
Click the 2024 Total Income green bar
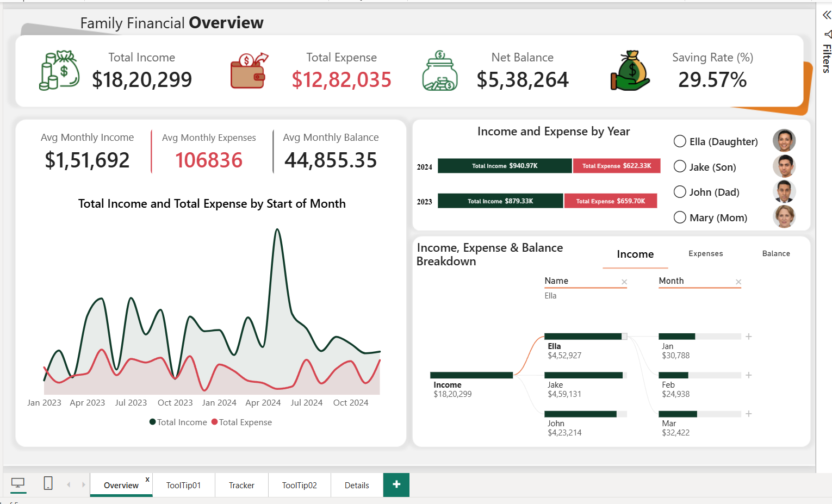click(505, 166)
